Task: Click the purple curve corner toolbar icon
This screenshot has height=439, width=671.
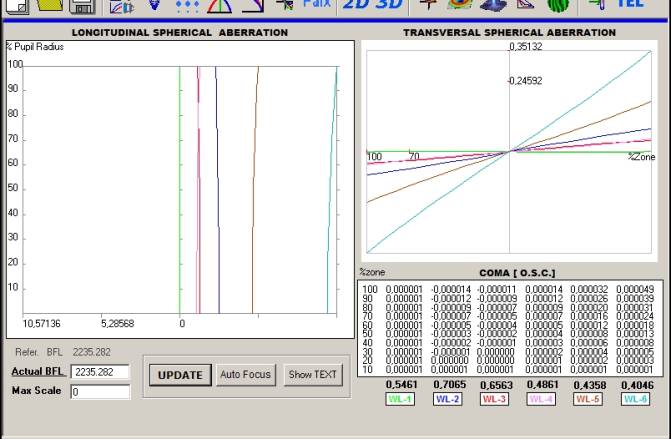Action: (x=252, y=6)
